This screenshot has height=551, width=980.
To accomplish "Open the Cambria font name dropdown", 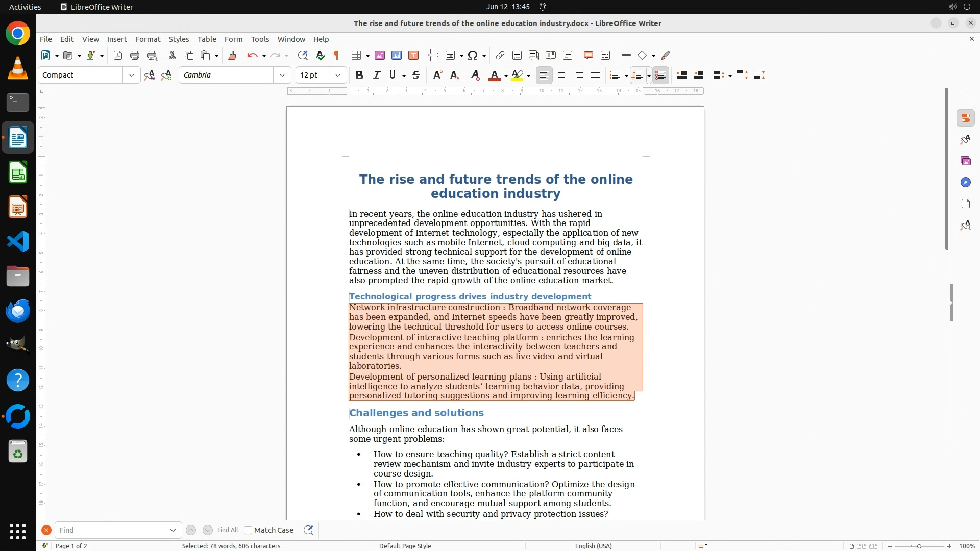I will 282,75.
